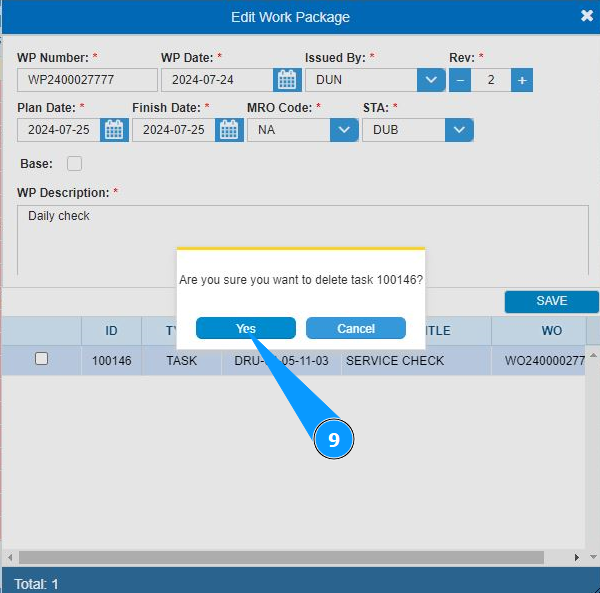Confirm deletion with Yes

click(246, 328)
